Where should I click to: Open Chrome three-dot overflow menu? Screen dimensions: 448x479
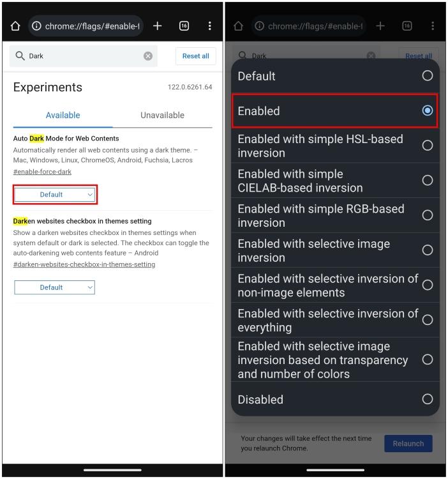(x=210, y=26)
